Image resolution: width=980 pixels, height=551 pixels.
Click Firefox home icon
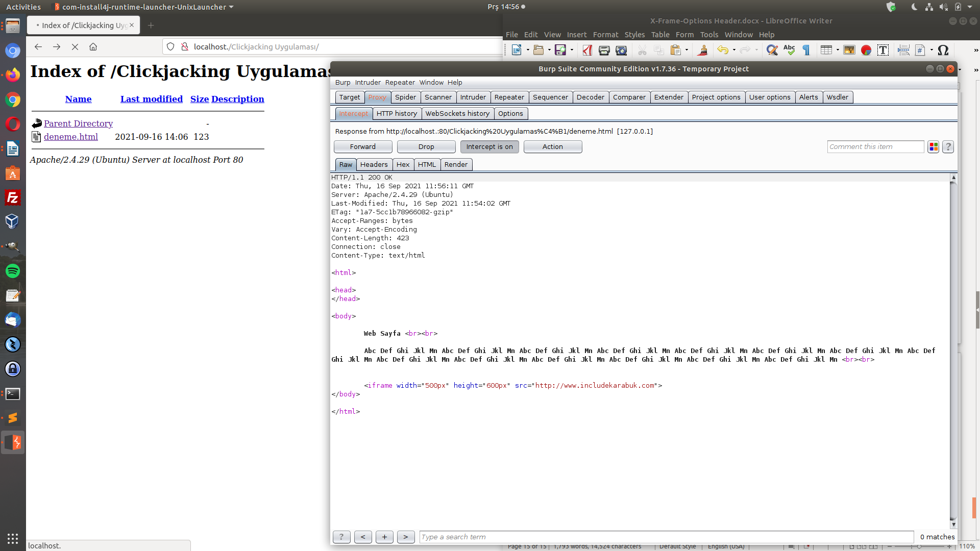tap(93, 47)
